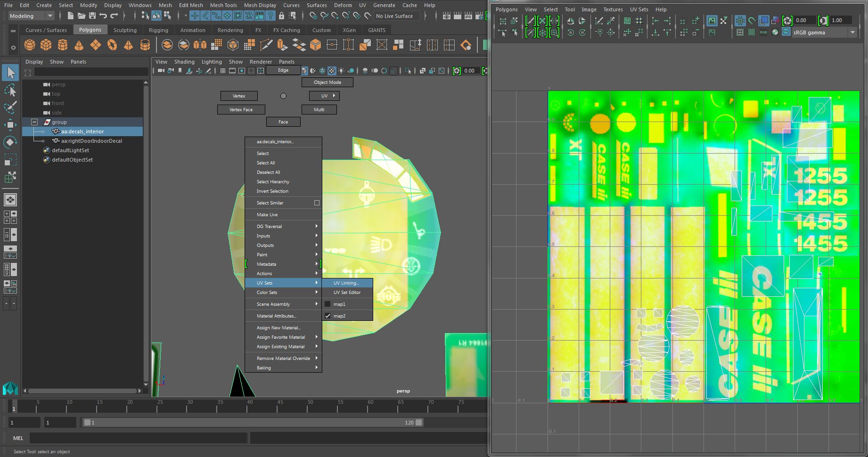Screen dimensions: 868x457
Task: Activate the Paint Selection brush tool
Action: tap(10, 107)
